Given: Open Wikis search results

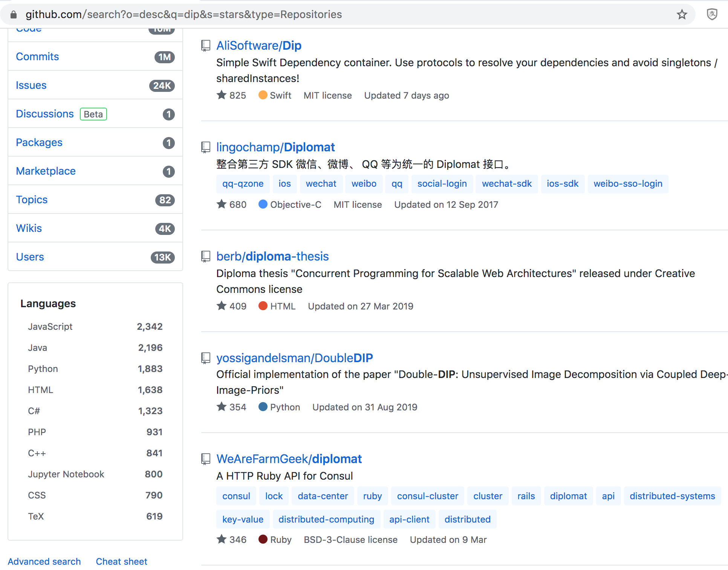Looking at the screenshot, I should point(29,228).
